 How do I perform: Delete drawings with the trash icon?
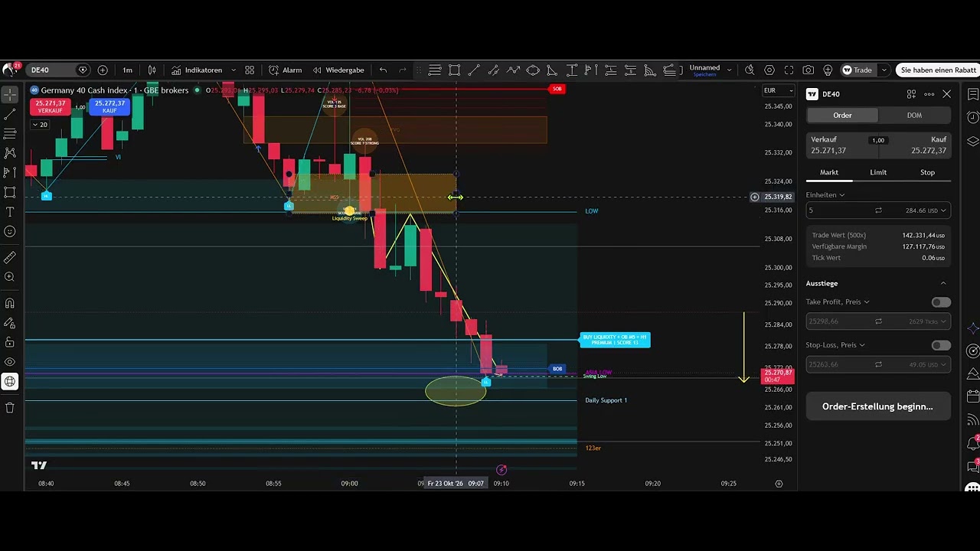tap(10, 408)
